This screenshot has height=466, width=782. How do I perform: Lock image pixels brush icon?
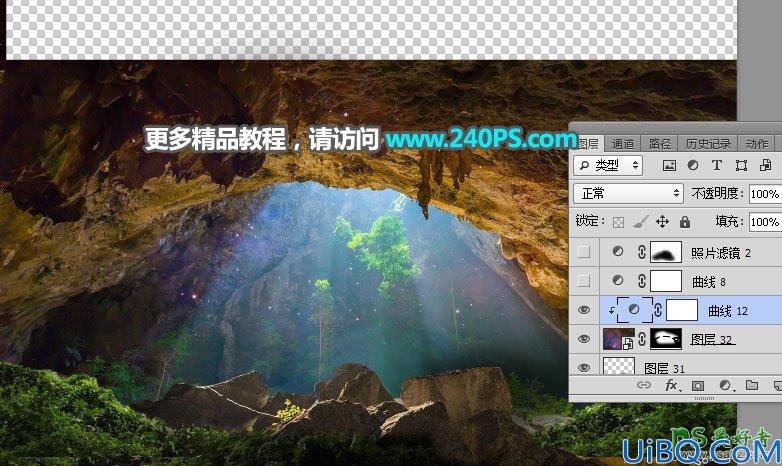640,222
